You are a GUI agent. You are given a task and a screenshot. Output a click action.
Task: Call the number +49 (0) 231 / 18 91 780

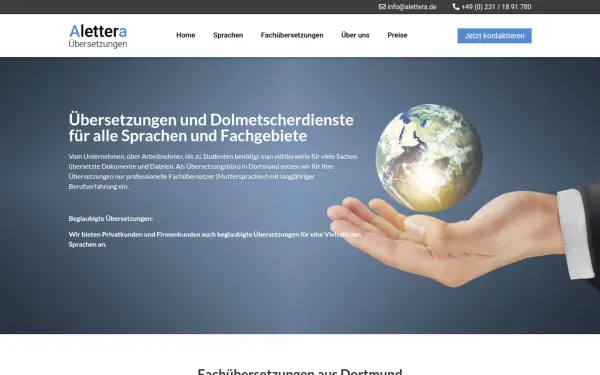496,7
